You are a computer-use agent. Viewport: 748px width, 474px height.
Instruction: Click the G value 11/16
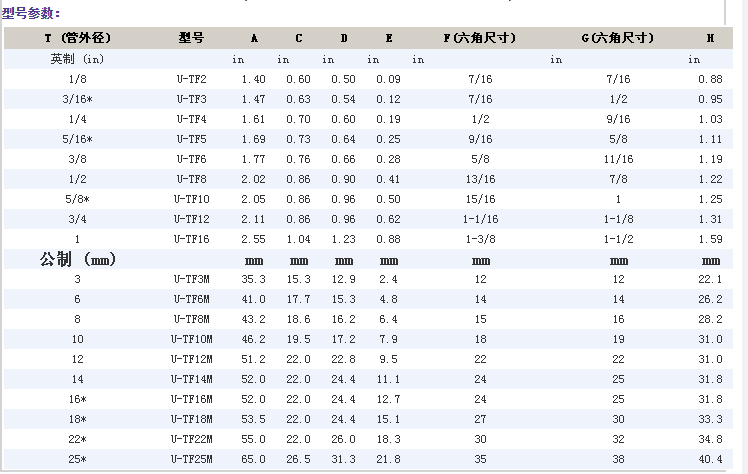click(618, 159)
